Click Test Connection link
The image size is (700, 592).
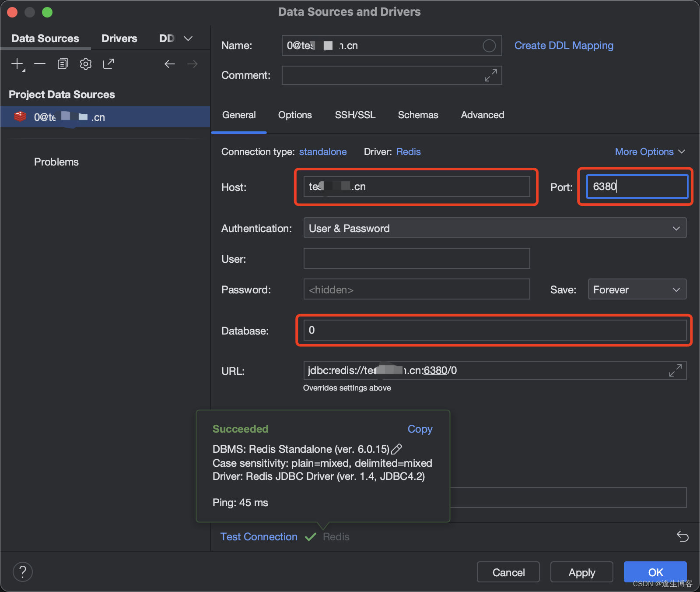tap(259, 537)
